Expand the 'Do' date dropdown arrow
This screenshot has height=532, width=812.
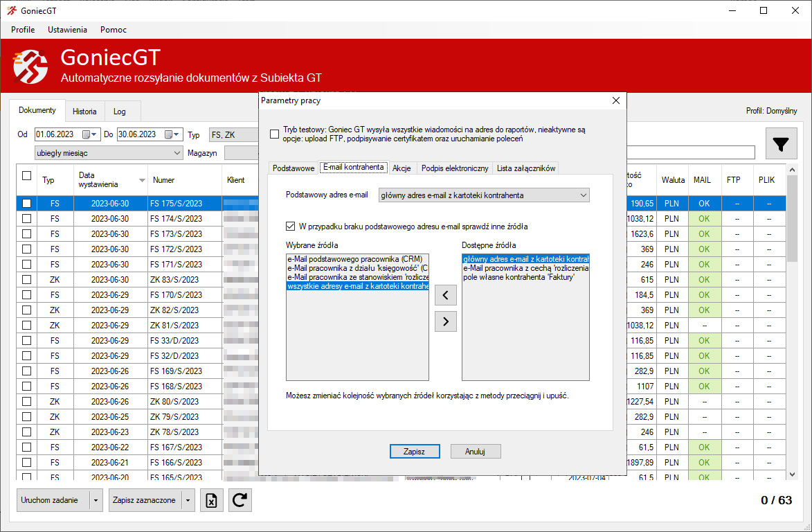coord(177,134)
